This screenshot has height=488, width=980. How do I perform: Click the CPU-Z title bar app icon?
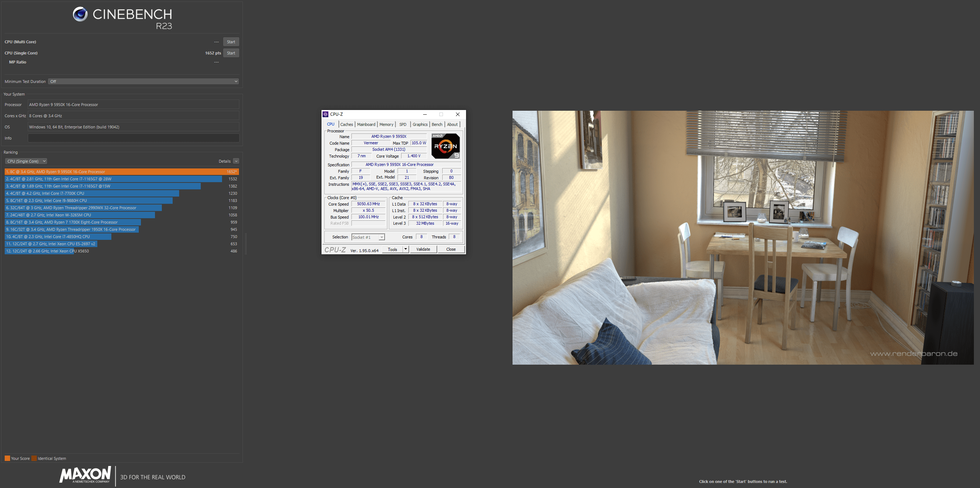326,114
